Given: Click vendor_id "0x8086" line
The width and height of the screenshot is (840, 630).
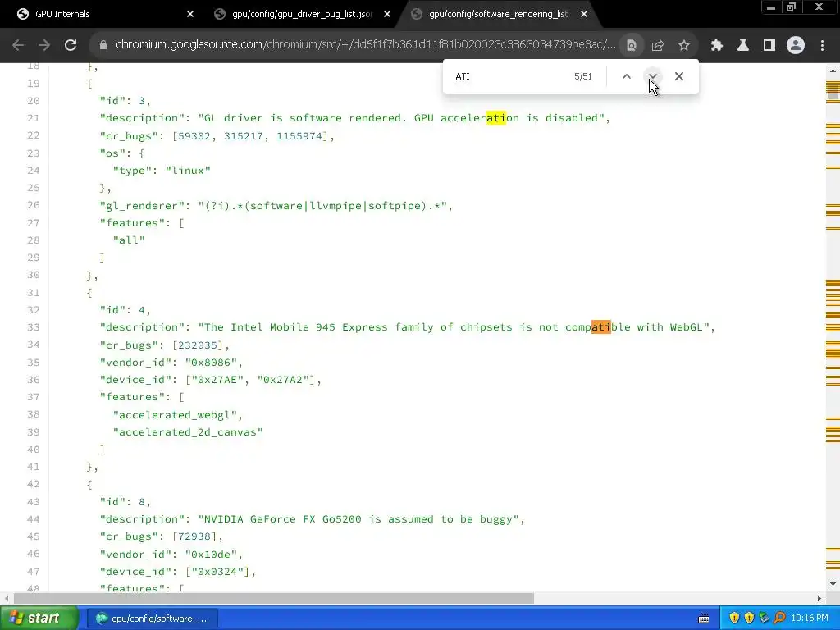Looking at the screenshot, I should point(171,363).
